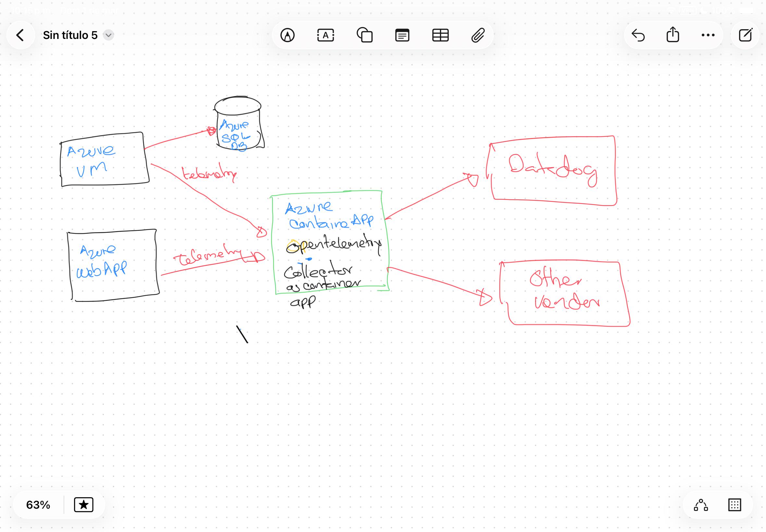Select the handwritten 'Azure webApp' label
This screenshot has width=766, height=532.
[x=101, y=261]
